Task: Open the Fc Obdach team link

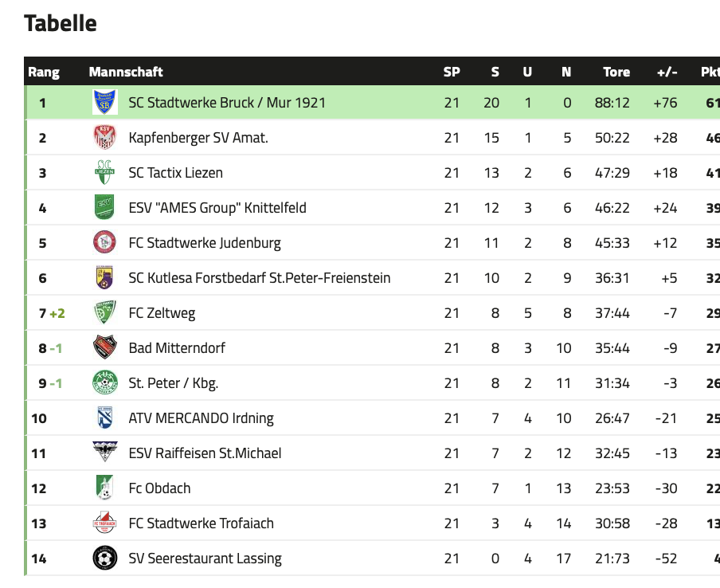Action: tap(159, 488)
